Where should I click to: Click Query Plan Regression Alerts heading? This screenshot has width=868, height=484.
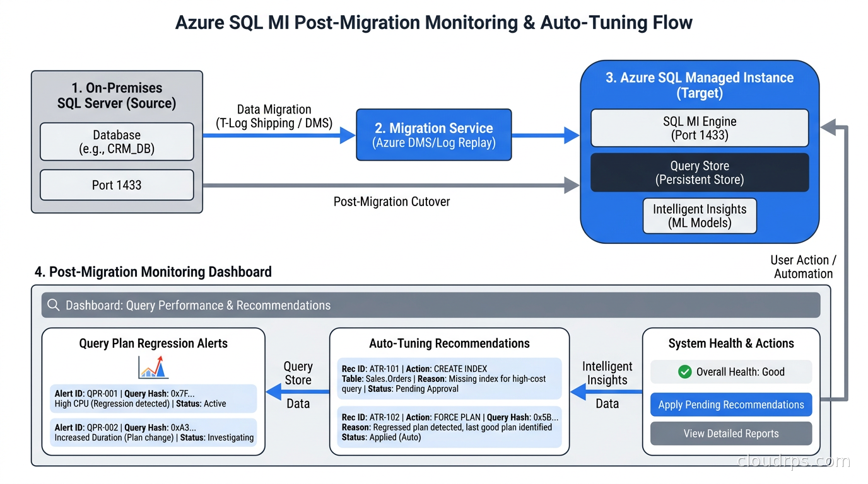153,343
